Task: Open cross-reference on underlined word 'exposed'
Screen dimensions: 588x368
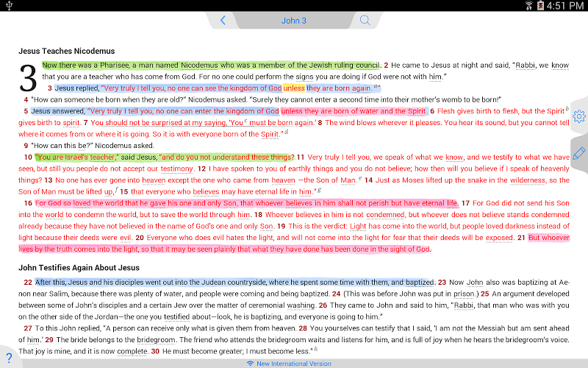Action: tap(499, 238)
